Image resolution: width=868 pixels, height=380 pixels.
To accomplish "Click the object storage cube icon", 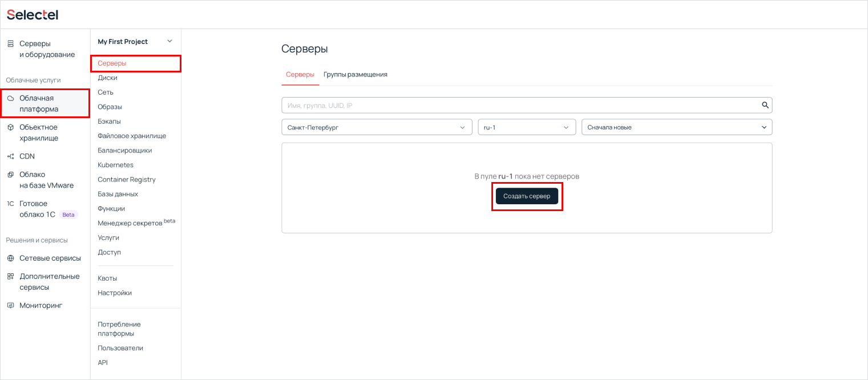I will (x=10, y=127).
